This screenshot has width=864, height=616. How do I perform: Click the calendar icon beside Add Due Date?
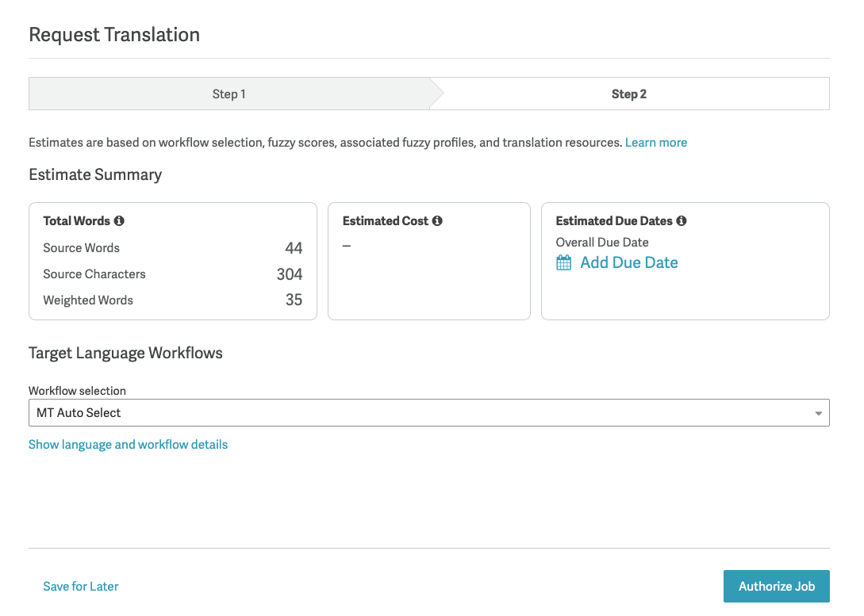(x=563, y=263)
